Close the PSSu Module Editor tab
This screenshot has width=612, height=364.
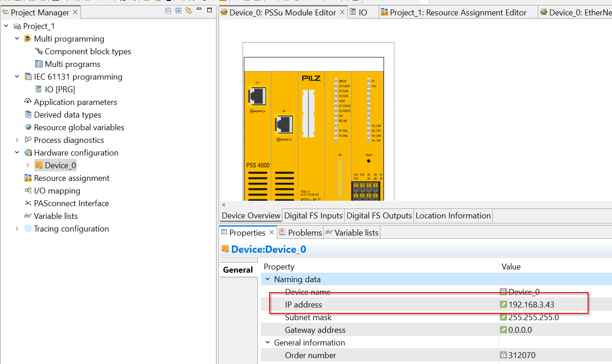click(342, 12)
